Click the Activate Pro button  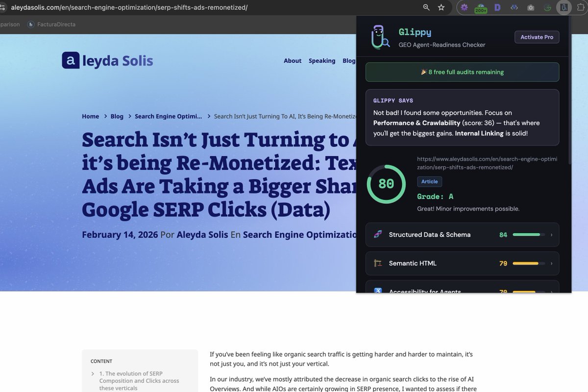[537, 37]
